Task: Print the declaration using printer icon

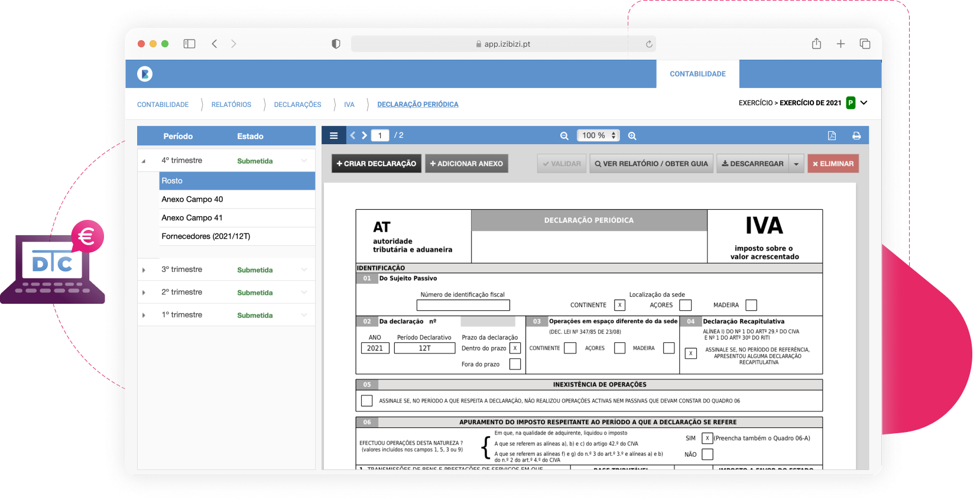Action: (x=856, y=136)
